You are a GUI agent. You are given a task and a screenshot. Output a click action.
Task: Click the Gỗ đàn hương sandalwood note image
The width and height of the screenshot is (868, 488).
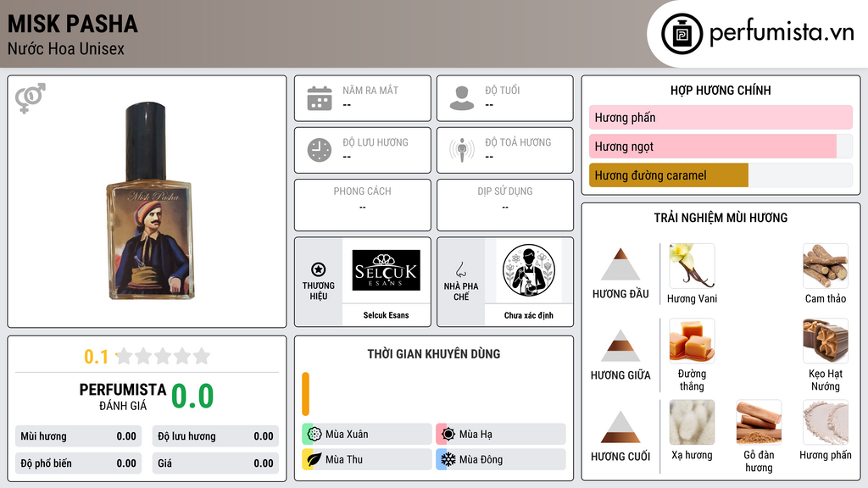point(759,422)
